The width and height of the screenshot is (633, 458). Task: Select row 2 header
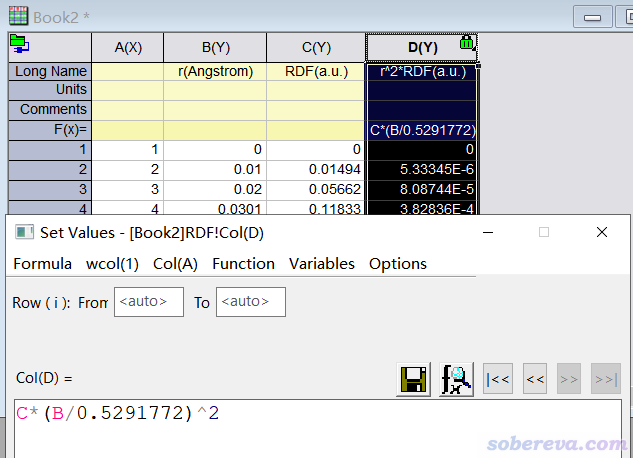[x=50, y=169]
